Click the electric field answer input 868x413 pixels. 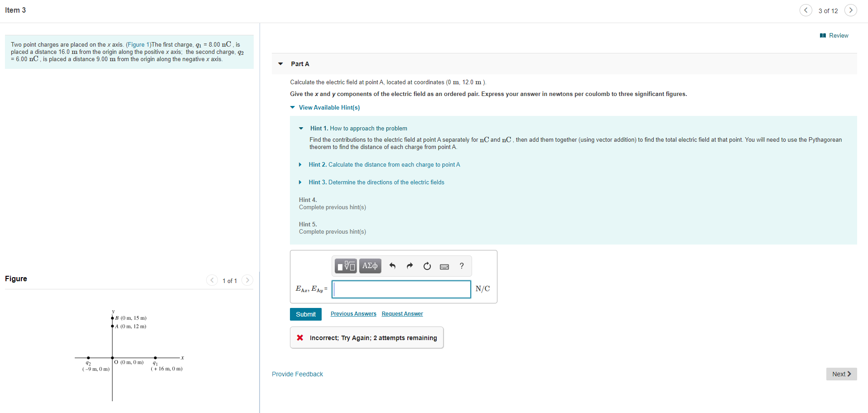click(x=401, y=289)
